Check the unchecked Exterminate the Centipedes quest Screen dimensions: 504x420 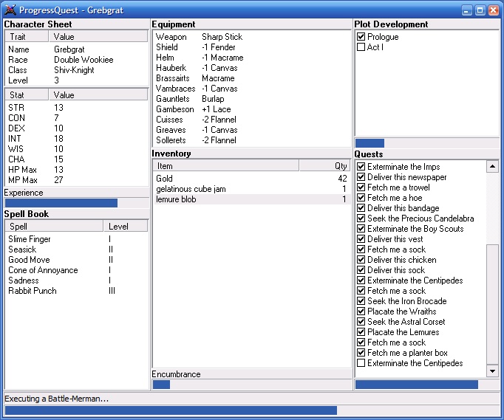[x=361, y=363]
